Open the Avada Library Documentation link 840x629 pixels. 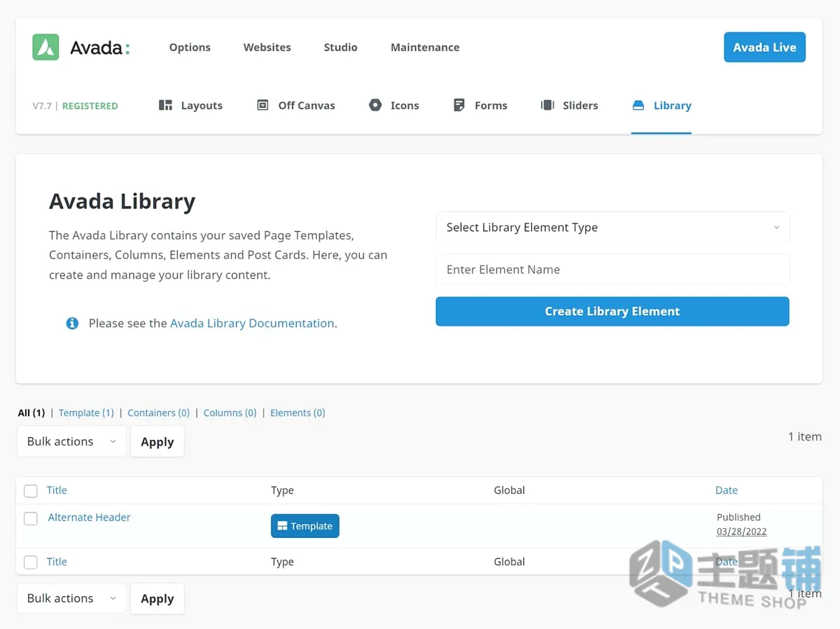(x=252, y=323)
